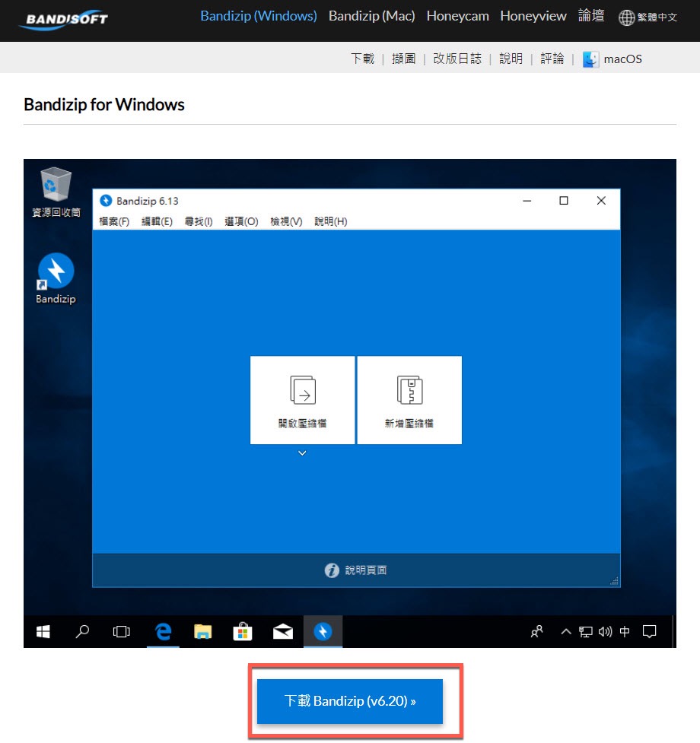This screenshot has width=700, height=743.
Task: Expand the chevron below 開啟壓縮檔 tile
Action: click(x=302, y=453)
